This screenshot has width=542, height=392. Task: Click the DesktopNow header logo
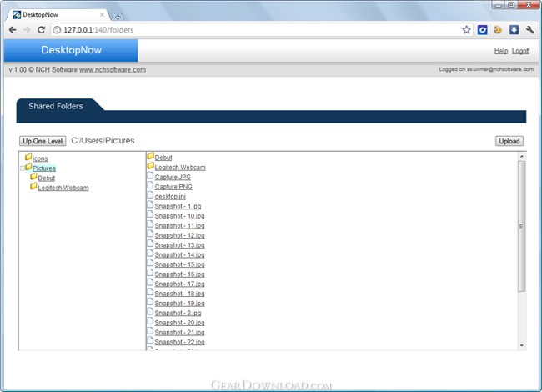(x=71, y=50)
